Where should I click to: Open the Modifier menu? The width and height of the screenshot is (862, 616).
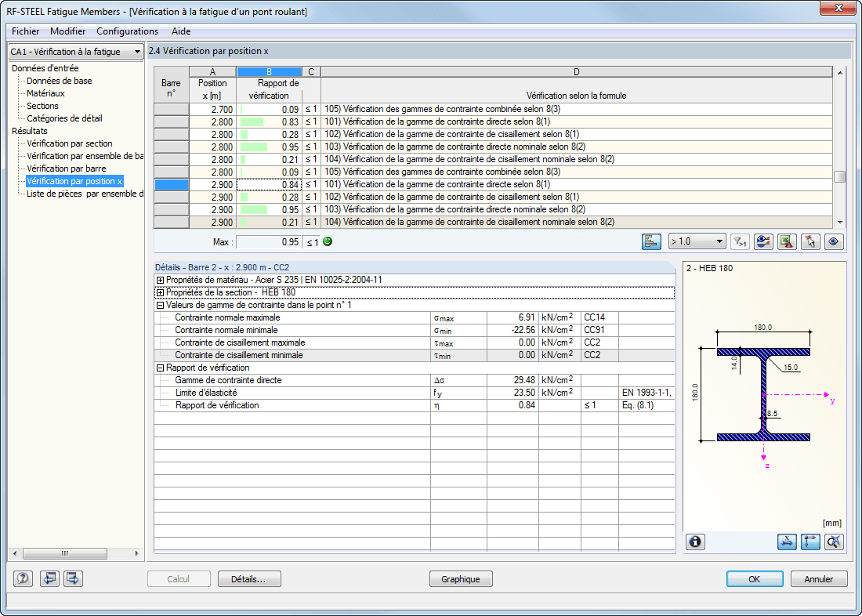67,31
